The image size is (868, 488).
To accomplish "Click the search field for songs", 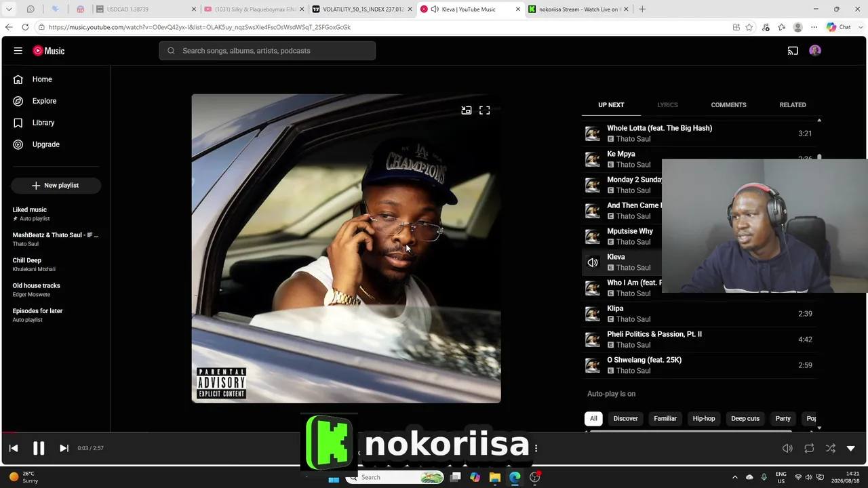I will click(x=267, y=51).
